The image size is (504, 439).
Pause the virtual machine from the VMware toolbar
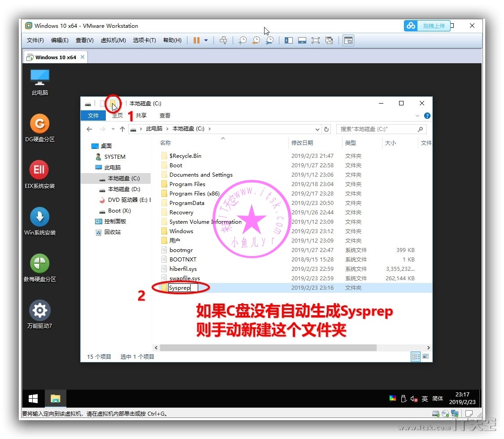(196, 40)
